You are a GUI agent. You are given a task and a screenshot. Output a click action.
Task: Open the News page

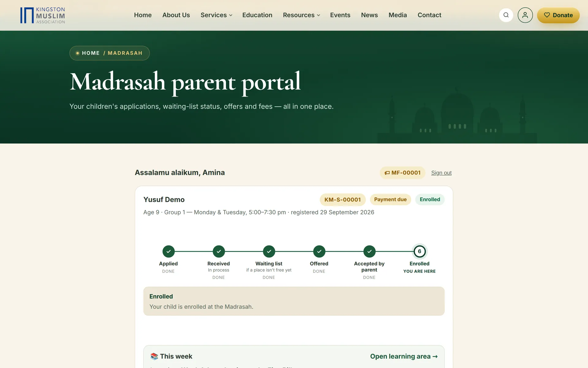pos(369,15)
